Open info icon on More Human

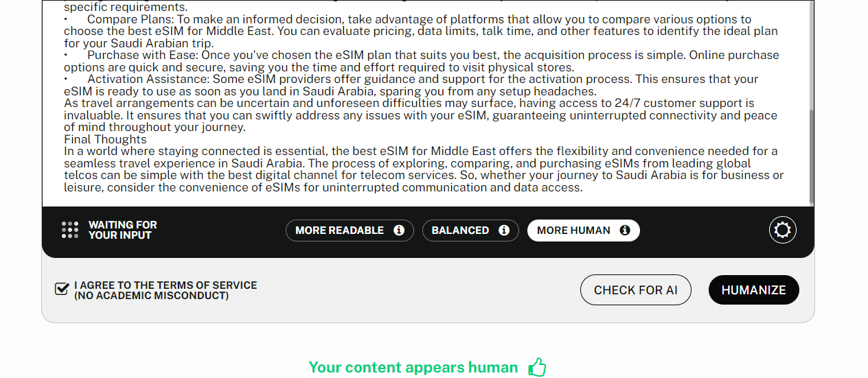coord(625,231)
